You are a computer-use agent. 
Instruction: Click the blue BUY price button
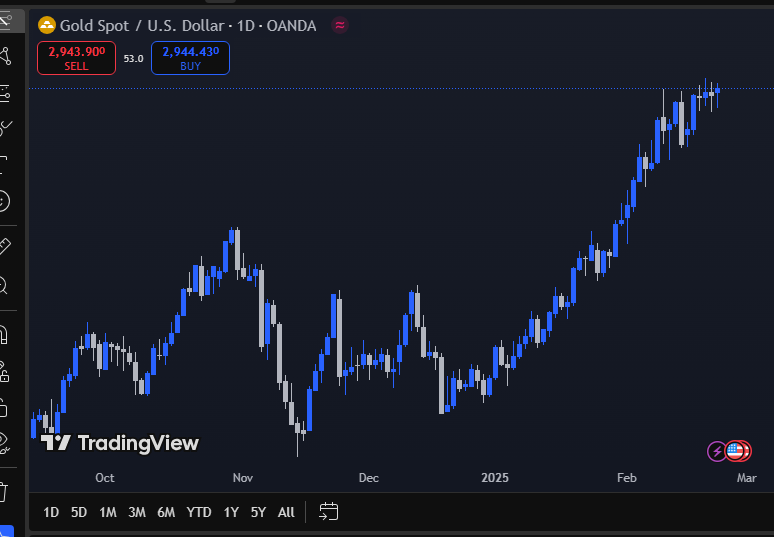click(x=190, y=58)
